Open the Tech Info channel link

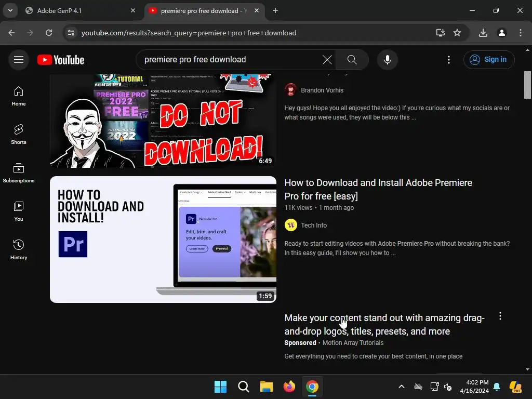(x=314, y=225)
